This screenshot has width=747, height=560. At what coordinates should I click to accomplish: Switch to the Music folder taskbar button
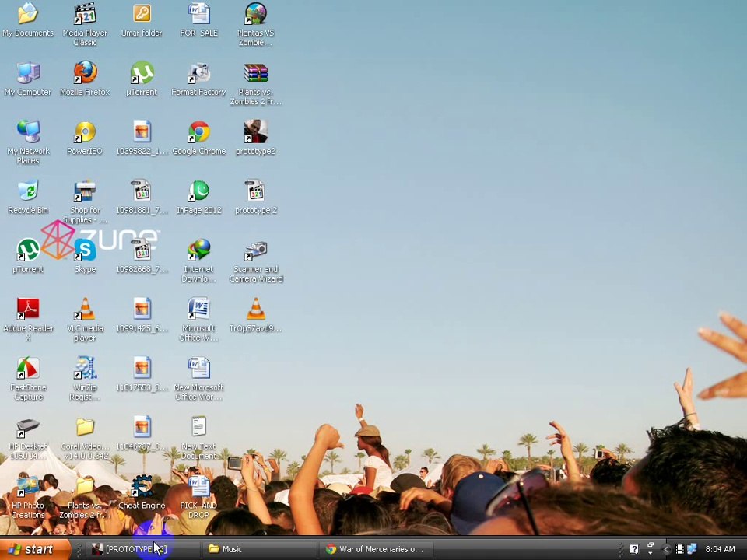(x=258, y=549)
